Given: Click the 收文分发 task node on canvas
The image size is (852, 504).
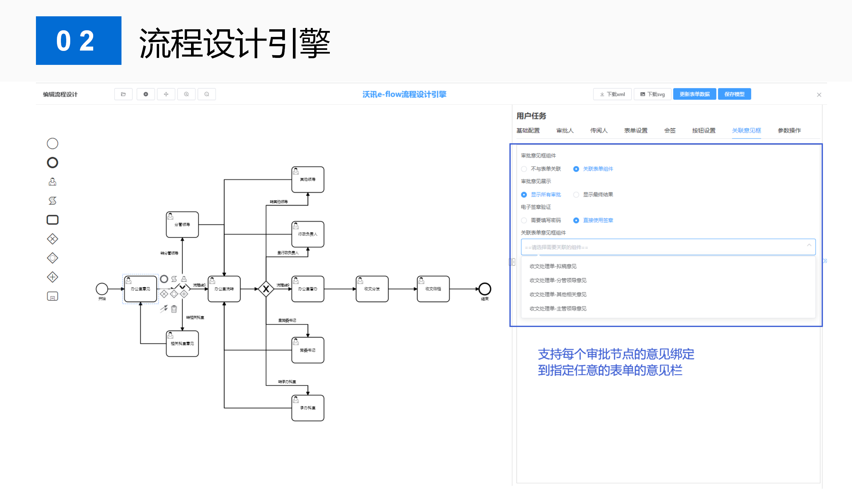Looking at the screenshot, I should [372, 289].
